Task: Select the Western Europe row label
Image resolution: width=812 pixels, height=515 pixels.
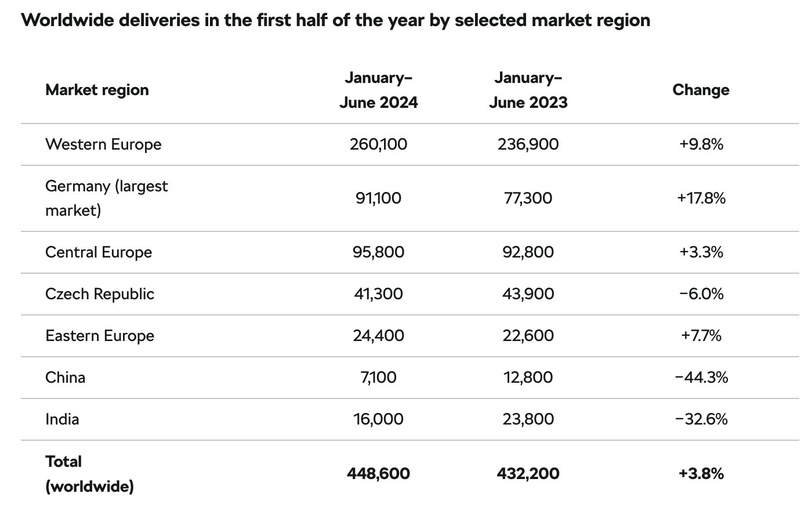Action: coord(103,144)
